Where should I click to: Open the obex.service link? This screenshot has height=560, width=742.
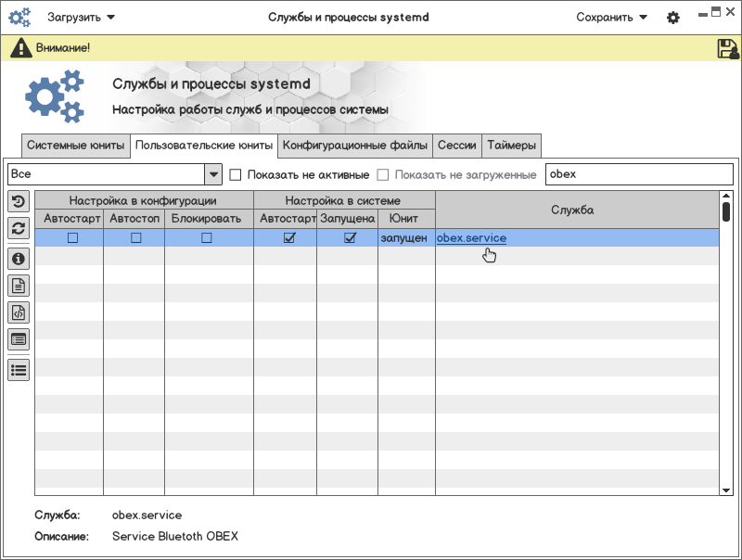tap(471, 238)
